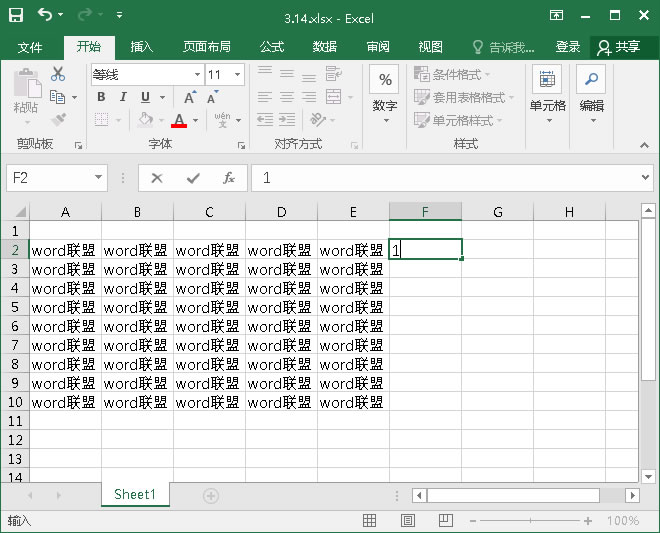The image size is (660, 533).
Task: Click the ribbon display options icon
Action: point(556,16)
